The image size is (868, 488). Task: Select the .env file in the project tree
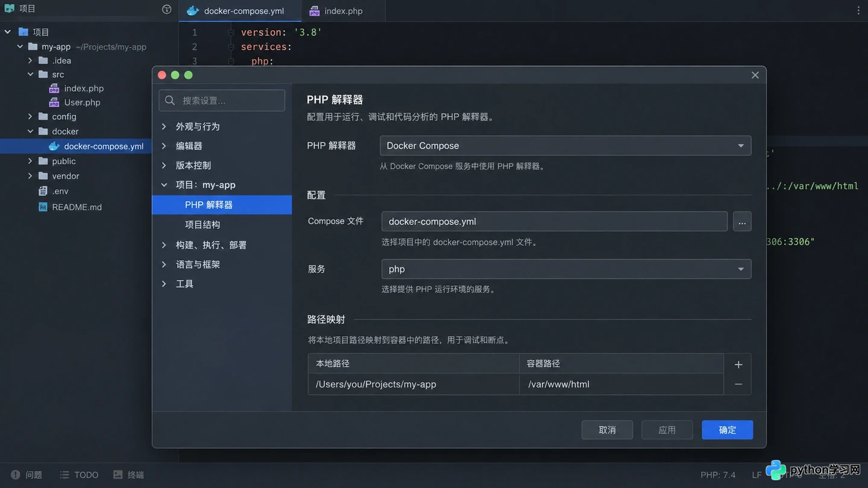click(54, 191)
